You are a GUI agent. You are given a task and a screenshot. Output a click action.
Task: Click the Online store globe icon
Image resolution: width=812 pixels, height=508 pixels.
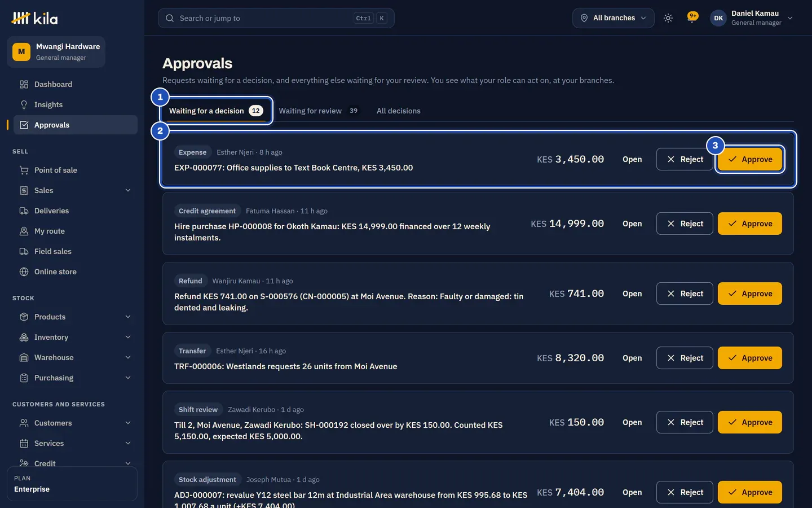click(x=24, y=271)
